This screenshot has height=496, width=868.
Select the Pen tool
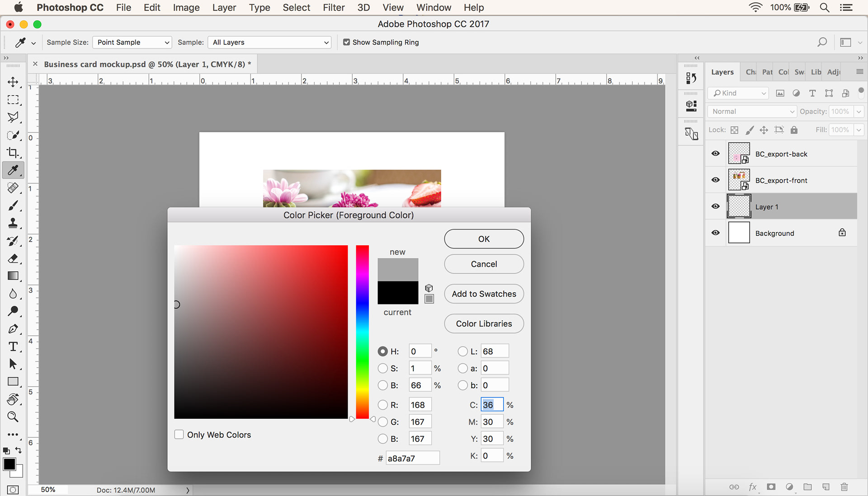coord(13,329)
